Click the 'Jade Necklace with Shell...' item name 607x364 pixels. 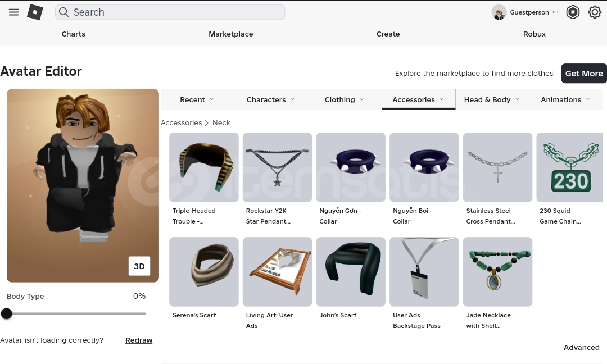488,320
